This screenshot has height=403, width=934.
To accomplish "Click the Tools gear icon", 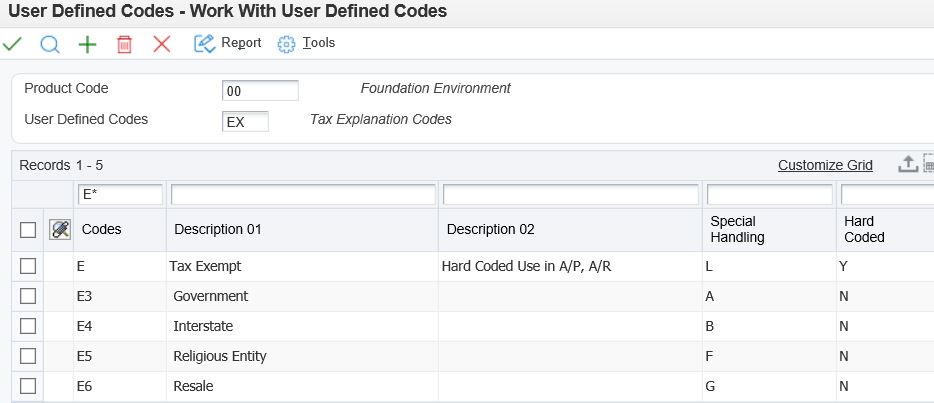I will coord(287,44).
